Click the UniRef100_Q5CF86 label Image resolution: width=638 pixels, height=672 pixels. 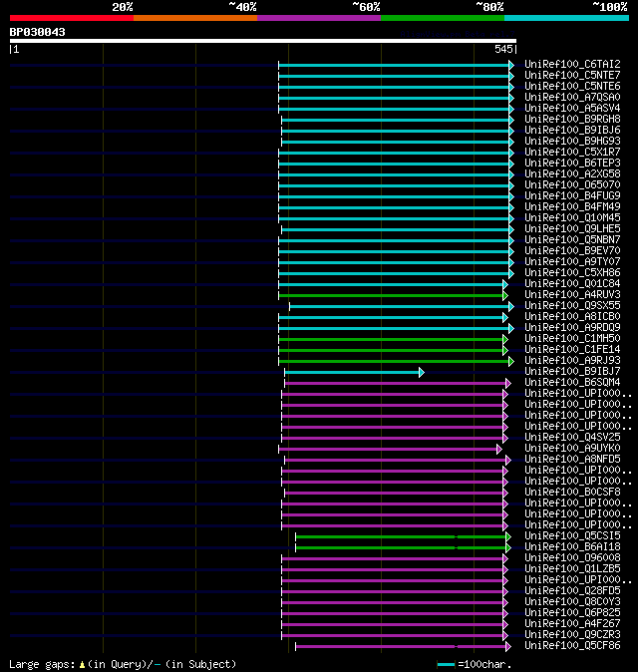pos(572,646)
